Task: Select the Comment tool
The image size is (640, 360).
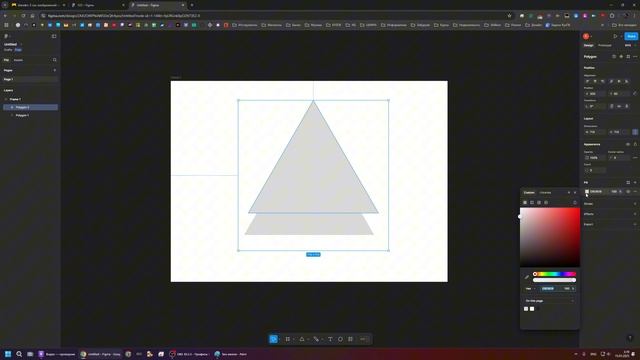Action: (340, 339)
